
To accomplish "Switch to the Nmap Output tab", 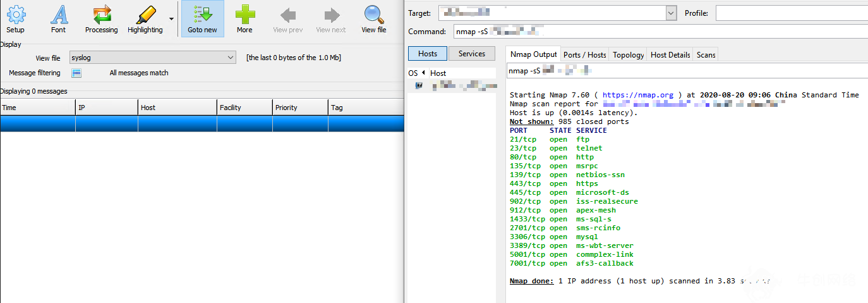I will pos(534,54).
